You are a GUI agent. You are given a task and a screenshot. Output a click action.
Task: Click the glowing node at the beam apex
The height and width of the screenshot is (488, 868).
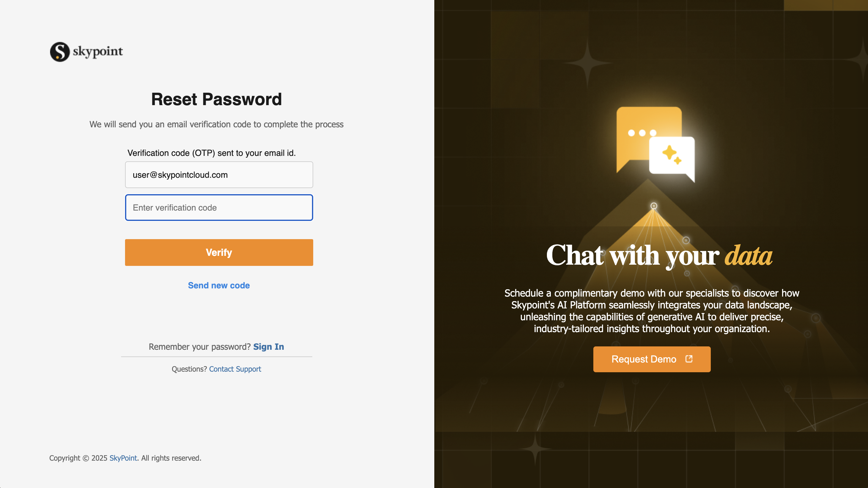[654, 206]
